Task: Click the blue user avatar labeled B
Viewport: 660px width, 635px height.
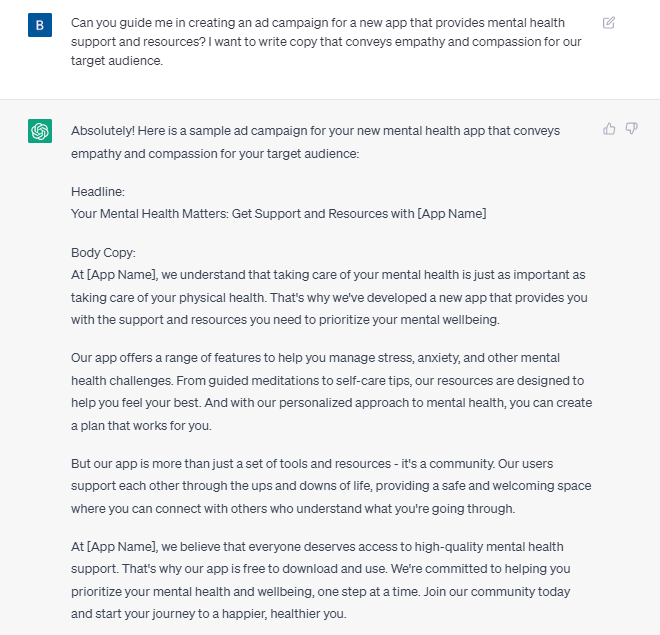Action: (40, 25)
